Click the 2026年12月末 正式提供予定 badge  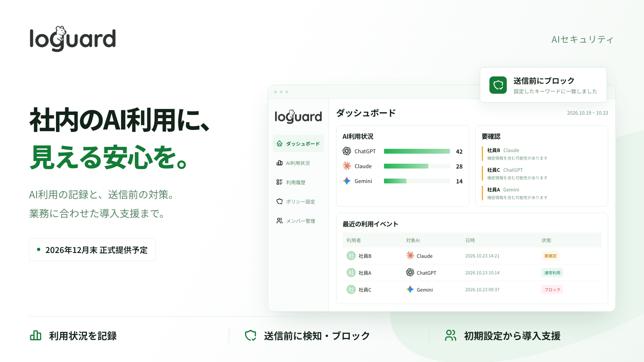[x=92, y=250]
